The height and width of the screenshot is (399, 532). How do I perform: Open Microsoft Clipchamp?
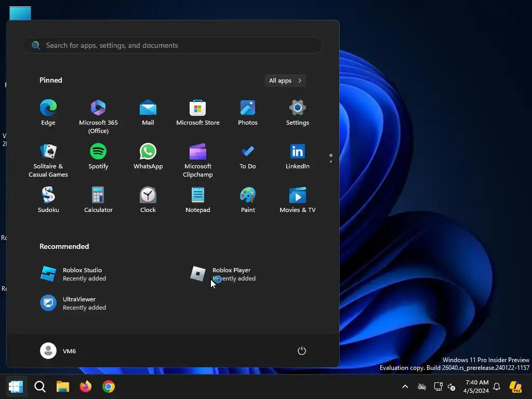[198, 160]
